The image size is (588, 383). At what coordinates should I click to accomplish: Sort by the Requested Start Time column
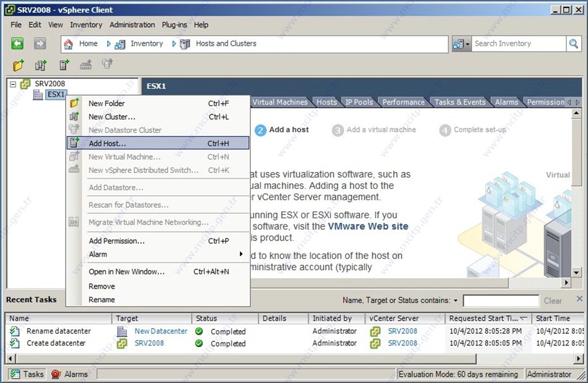[x=488, y=318]
